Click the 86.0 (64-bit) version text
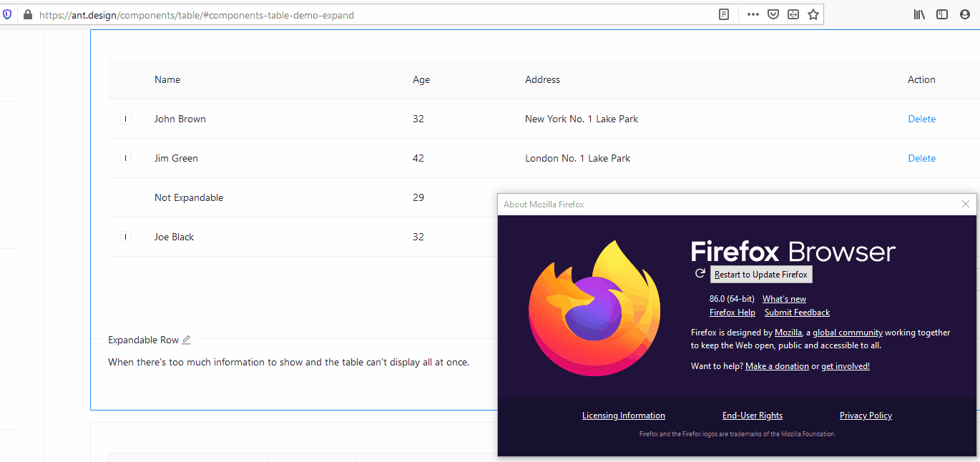Screen dimensions: 980x462 point(732,299)
